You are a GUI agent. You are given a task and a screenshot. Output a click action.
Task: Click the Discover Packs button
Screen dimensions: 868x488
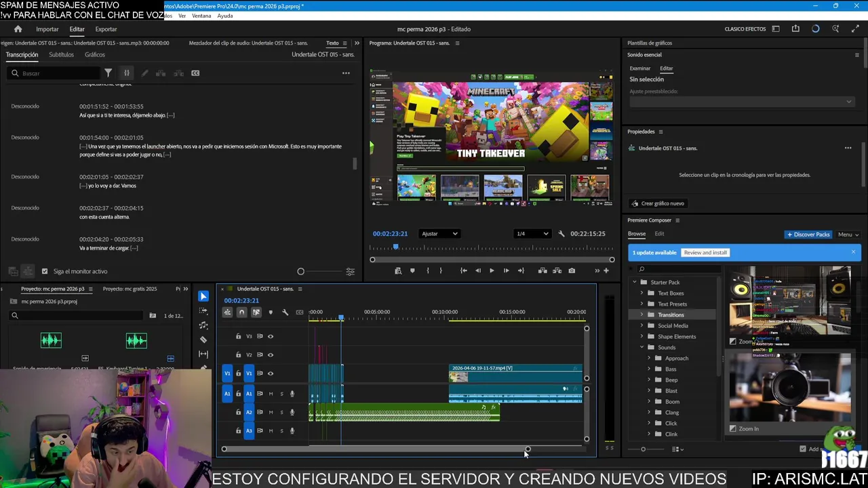pyautogui.click(x=808, y=235)
